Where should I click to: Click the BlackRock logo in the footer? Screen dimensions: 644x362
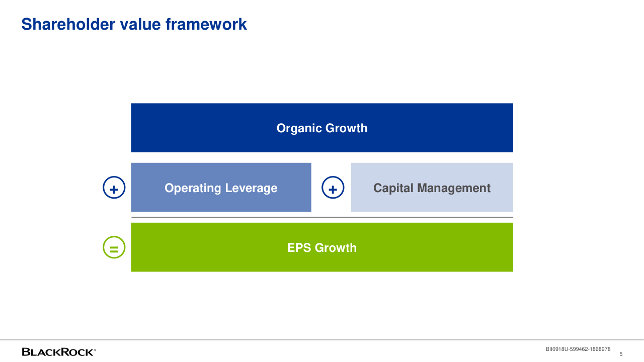click(58, 352)
